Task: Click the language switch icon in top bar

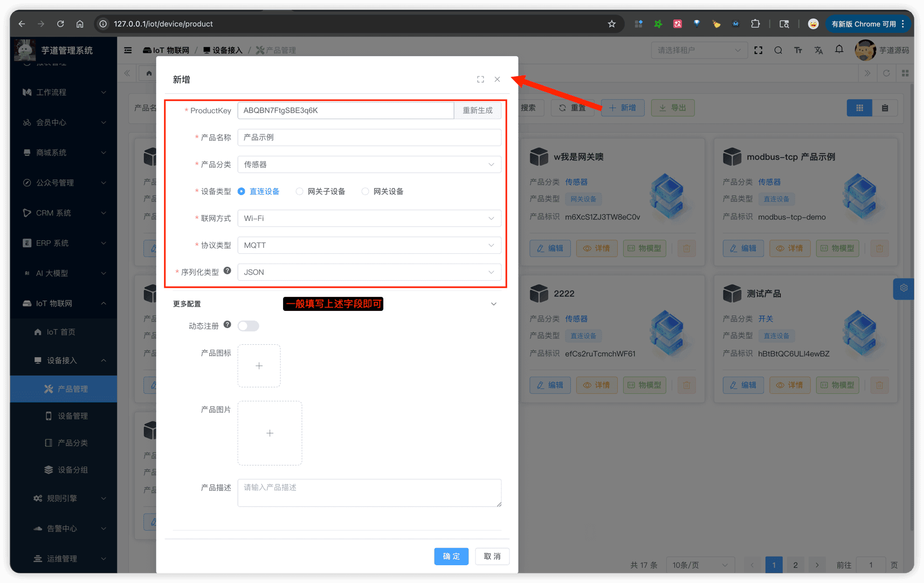Action: coord(818,50)
